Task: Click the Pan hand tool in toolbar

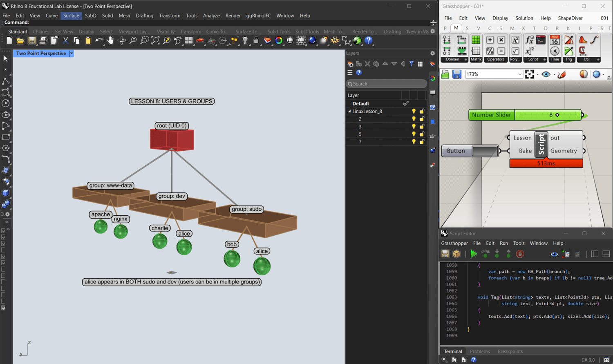Action: 110,40
